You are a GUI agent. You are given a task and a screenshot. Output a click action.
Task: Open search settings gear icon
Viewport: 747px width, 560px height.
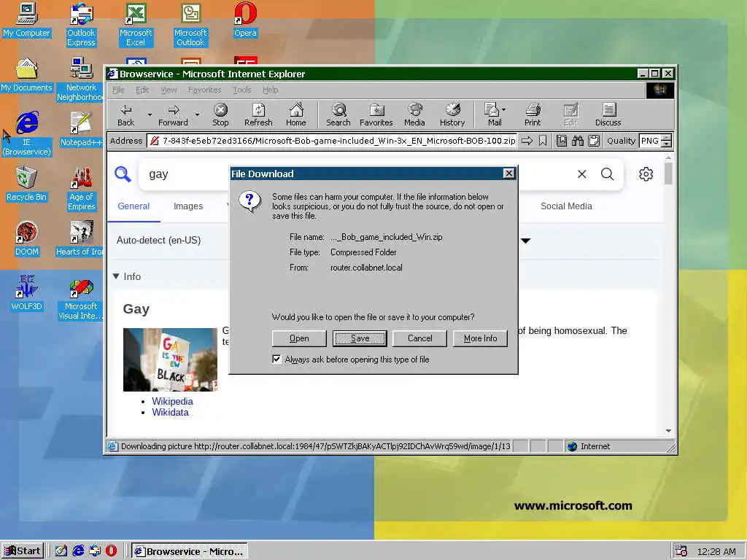tap(646, 174)
